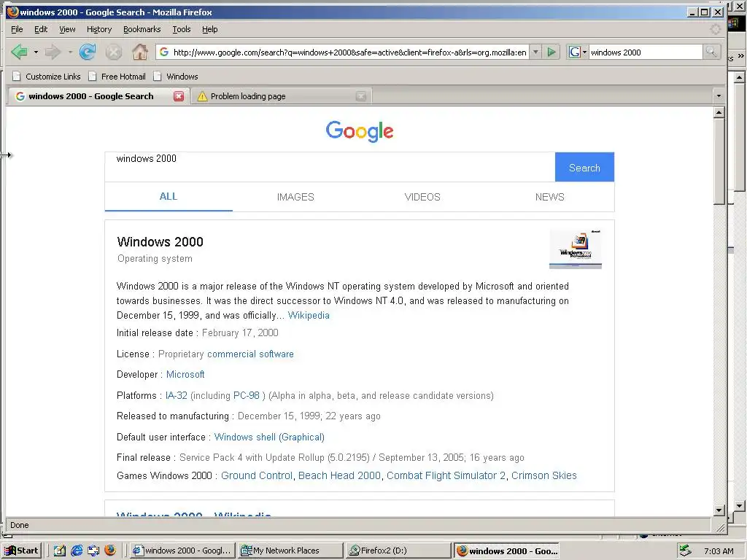Open the Ground Control game link
This screenshot has height=560, width=747.
pos(257,475)
